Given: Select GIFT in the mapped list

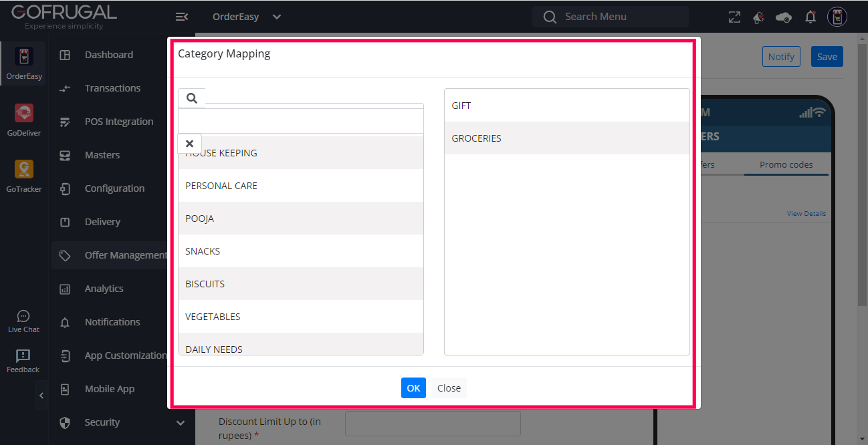Looking at the screenshot, I should coord(567,106).
